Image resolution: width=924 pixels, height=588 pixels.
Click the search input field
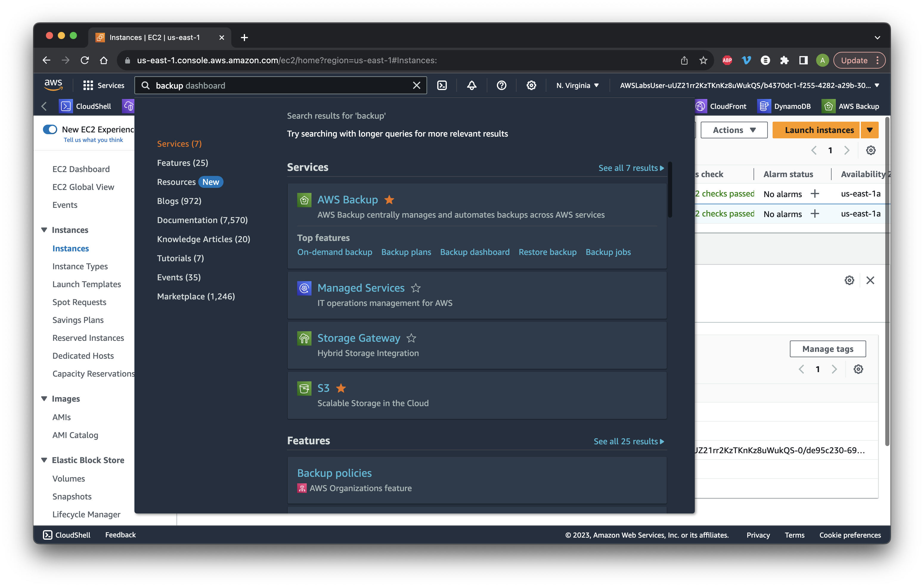point(280,85)
